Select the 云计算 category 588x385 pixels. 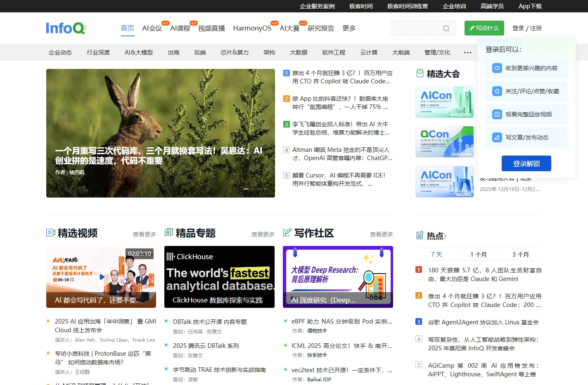click(x=369, y=52)
